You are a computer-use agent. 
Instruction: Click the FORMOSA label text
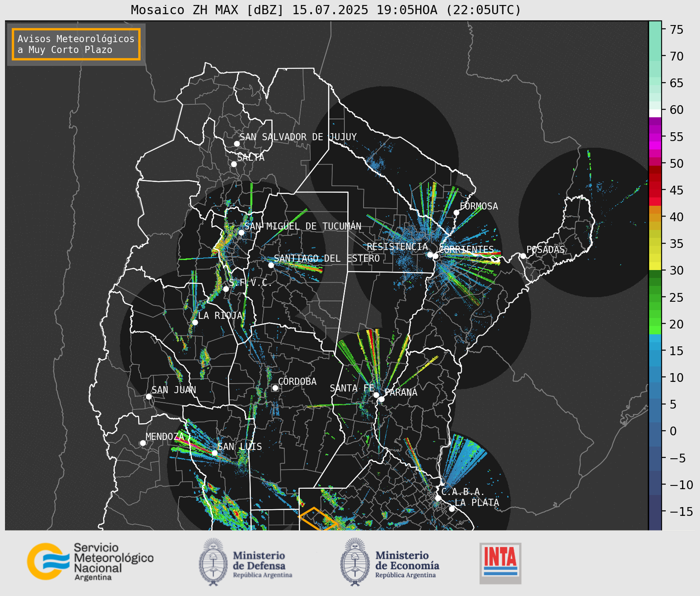[x=479, y=206]
